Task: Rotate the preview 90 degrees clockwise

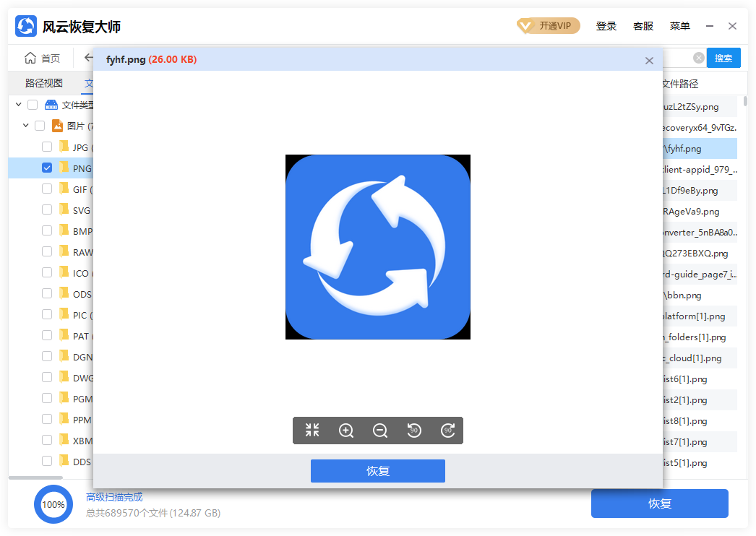Action: 447,430
